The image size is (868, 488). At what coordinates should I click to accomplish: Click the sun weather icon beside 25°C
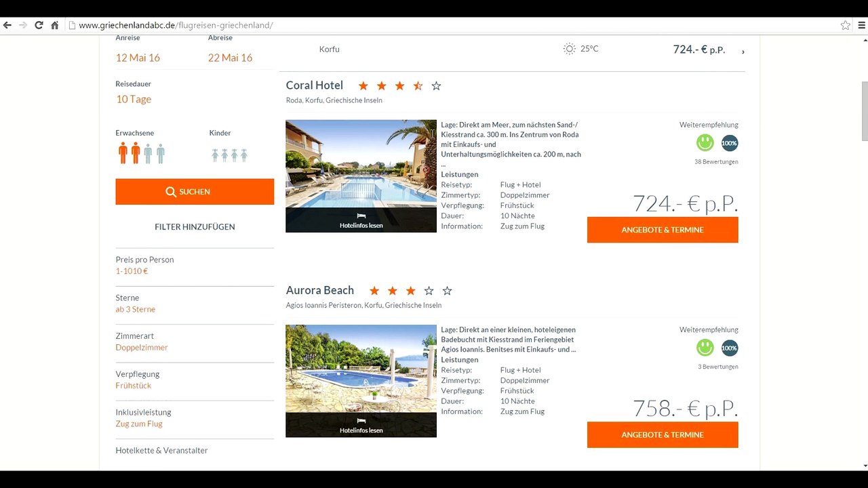[x=569, y=49]
